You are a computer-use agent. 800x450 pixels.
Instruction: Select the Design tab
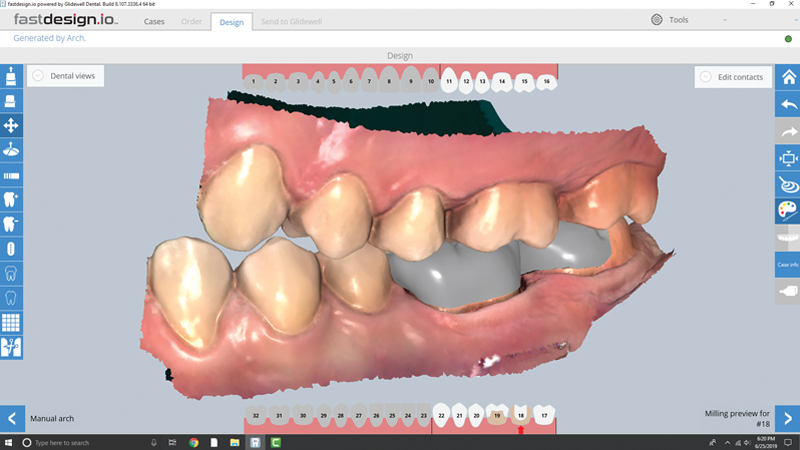point(231,21)
